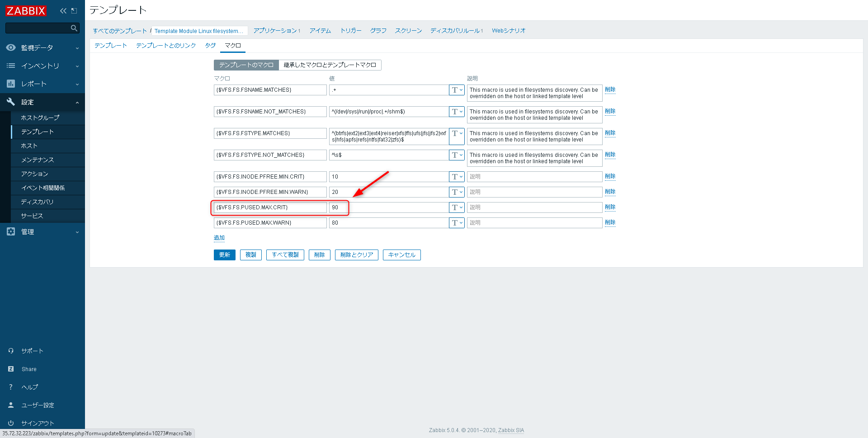Expand the 監視データ menu chevron
Screen dimensions: 868x438
[x=77, y=48]
